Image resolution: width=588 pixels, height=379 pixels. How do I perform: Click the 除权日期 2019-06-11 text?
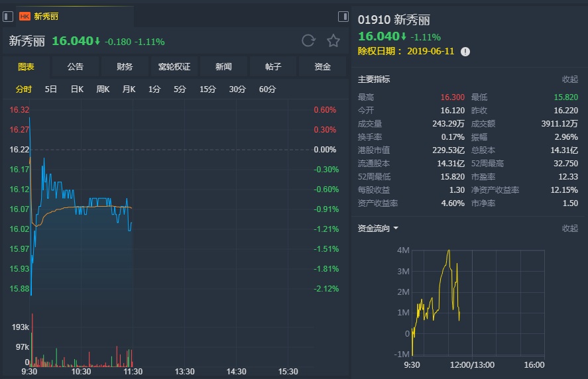pyautogui.click(x=406, y=52)
